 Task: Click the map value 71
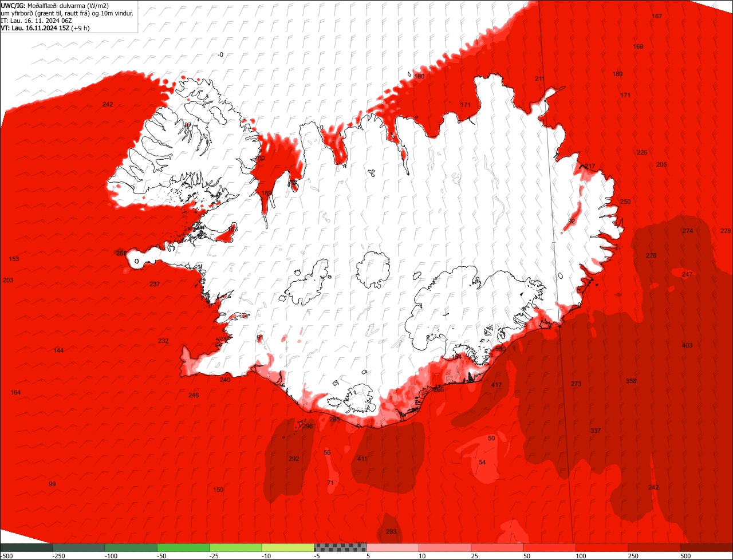[330, 483]
